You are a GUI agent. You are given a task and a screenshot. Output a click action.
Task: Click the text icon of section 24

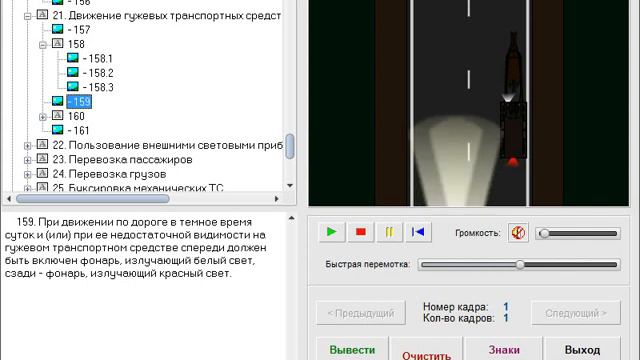(42, 173)
